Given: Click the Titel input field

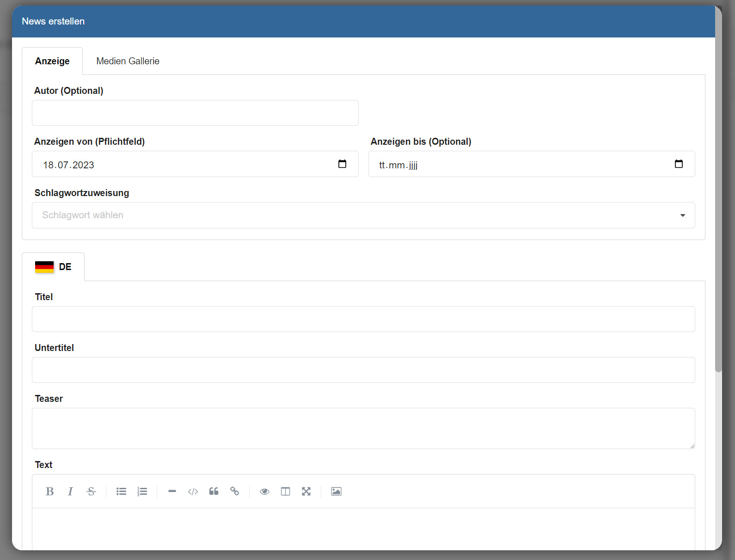Looking at the screenshot, I should tap(363, 319).
